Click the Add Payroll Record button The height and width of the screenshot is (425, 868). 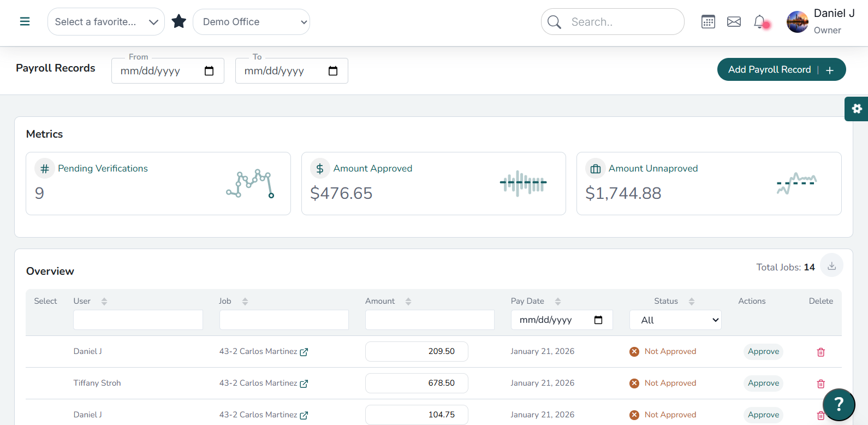point(781,69)
